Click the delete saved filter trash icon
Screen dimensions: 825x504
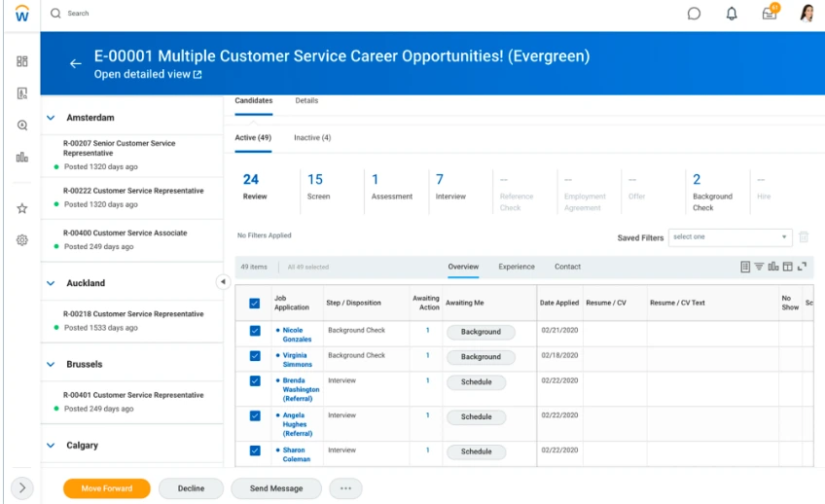pos(804,237)
